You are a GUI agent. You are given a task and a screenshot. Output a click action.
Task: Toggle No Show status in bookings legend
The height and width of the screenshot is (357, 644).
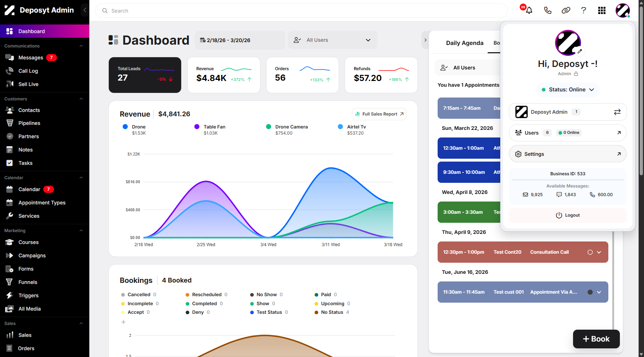click(267, 294)
